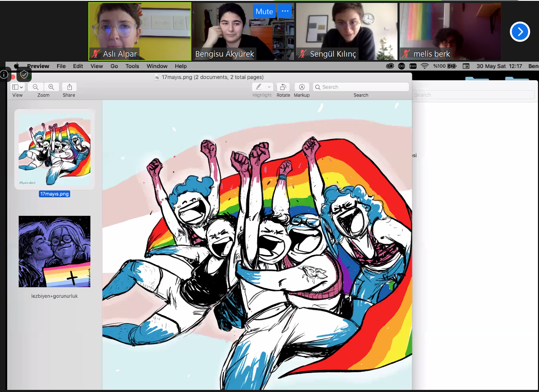Open more options on Bengisu's video tile
Screen dimensions: 539x392
(x=285, y=11)
